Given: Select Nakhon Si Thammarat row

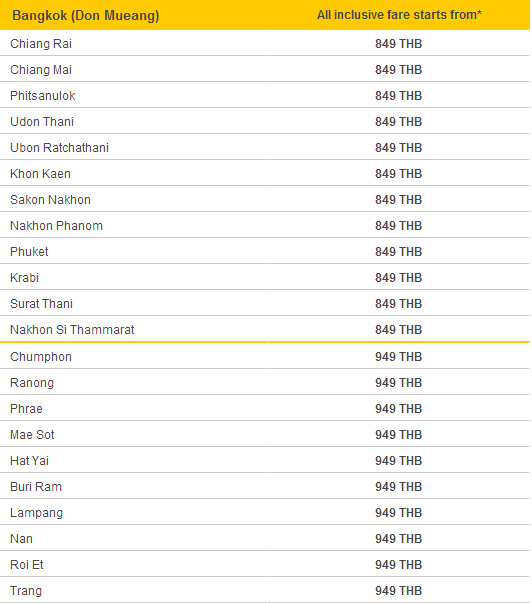Looking at the screenshot, I should point(265,329).
